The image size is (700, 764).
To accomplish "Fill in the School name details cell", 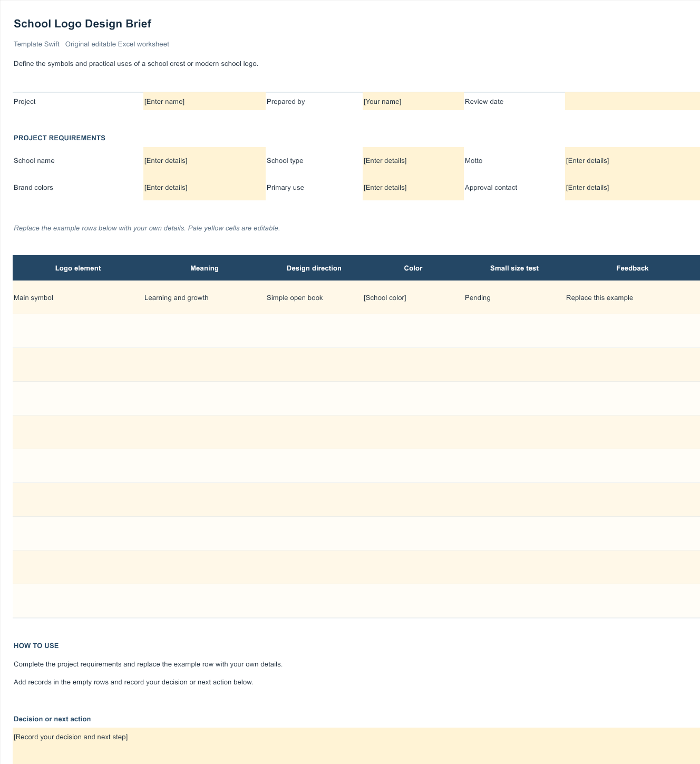I will pyautogui.click(x=205, y=161).
